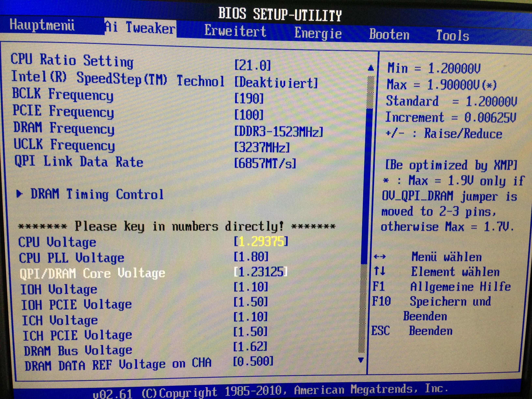Open the Hauptmenü tab
532x399 pixels.
[42, 25]
